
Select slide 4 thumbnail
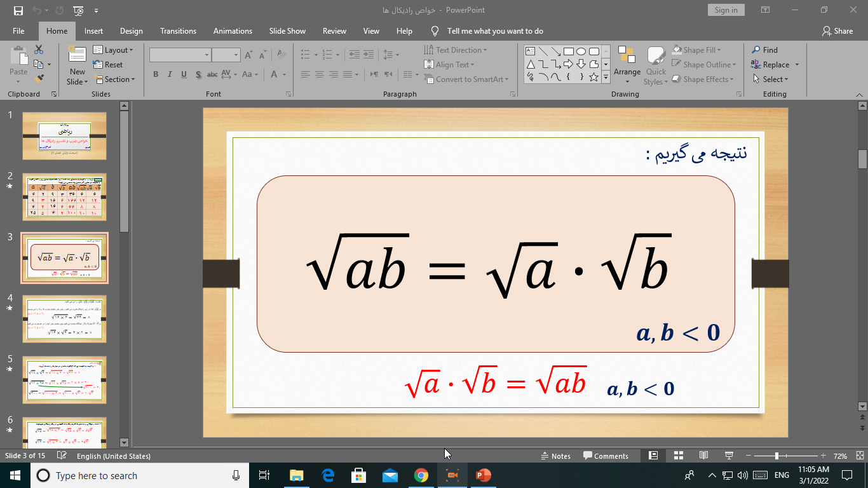tap(64, 318)
